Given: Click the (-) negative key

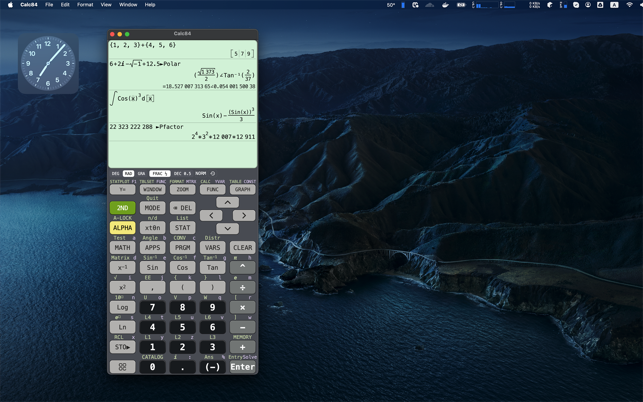Looking at the screenshot, I should [x=212, y=367].
